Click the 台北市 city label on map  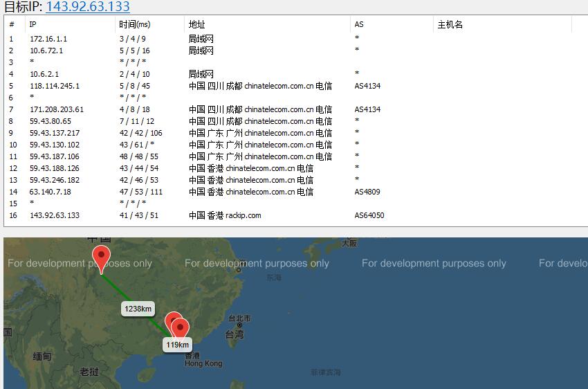click(x=239, y=318)
